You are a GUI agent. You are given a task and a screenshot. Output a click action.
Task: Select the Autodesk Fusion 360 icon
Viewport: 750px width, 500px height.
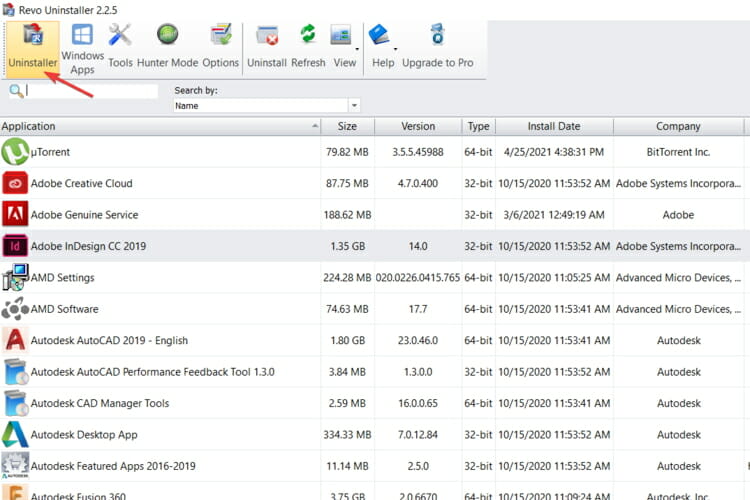coord(15,492)
